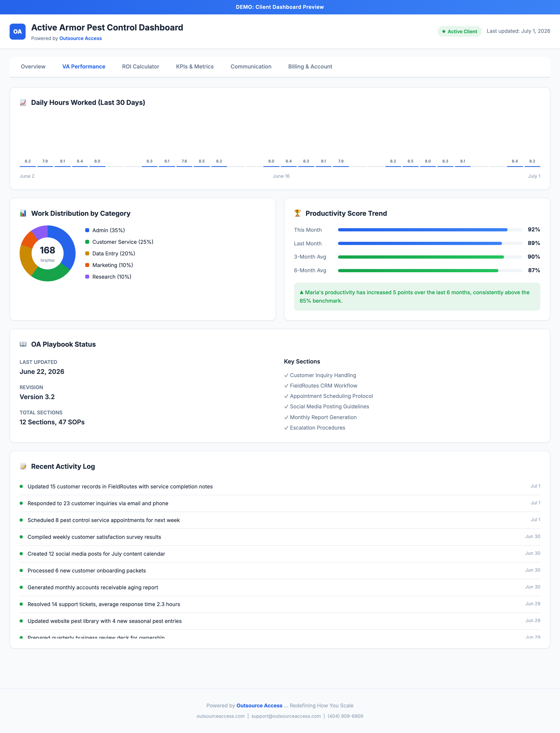Click Maria's productivity increase notice
Image resolution: width=560 pixels, height=733 pixels.
417,297
